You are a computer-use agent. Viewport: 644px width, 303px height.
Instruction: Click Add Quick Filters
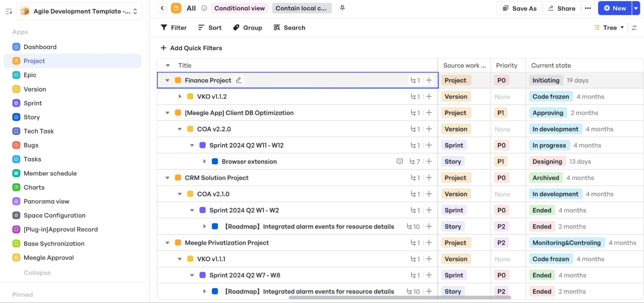click(x=191, y=48)
